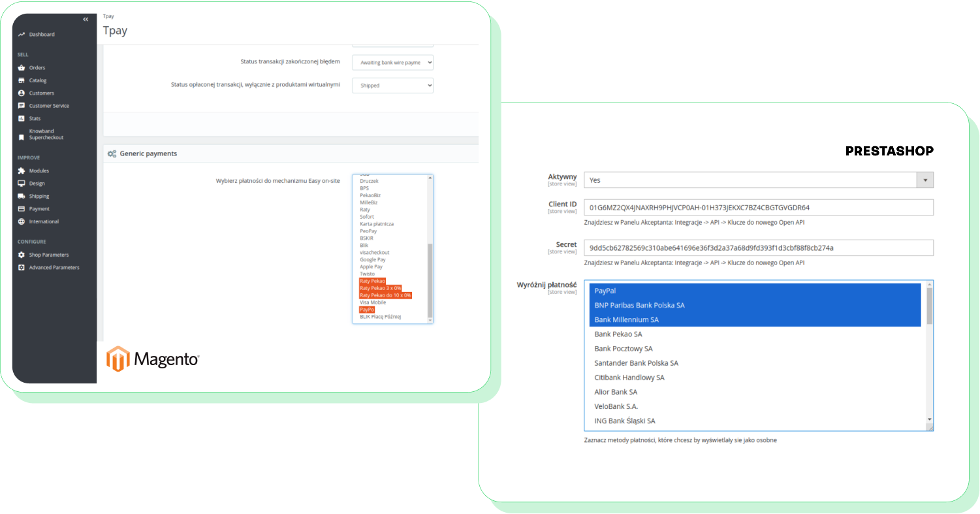The width and height of the screenshot is (980, 514).
Task: Click the Shipping truck icon
Action: point(22,197)
